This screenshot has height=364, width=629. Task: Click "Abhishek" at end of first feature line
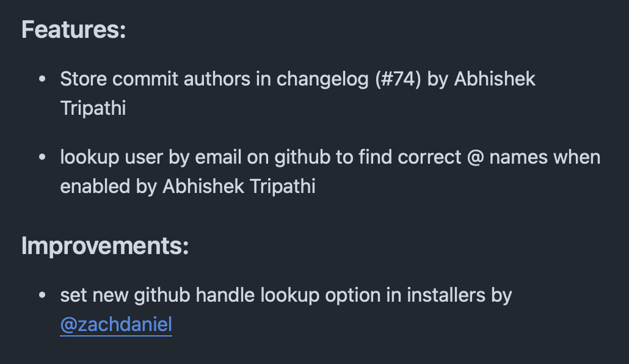tap(495, 79)
